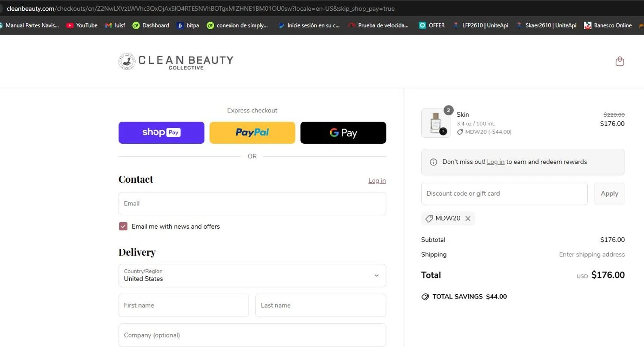Image resolution: width=644 pixels, height=347 pixels.
Task: Click Log in link in rewards banner
Action: click(x=495, y=162)
